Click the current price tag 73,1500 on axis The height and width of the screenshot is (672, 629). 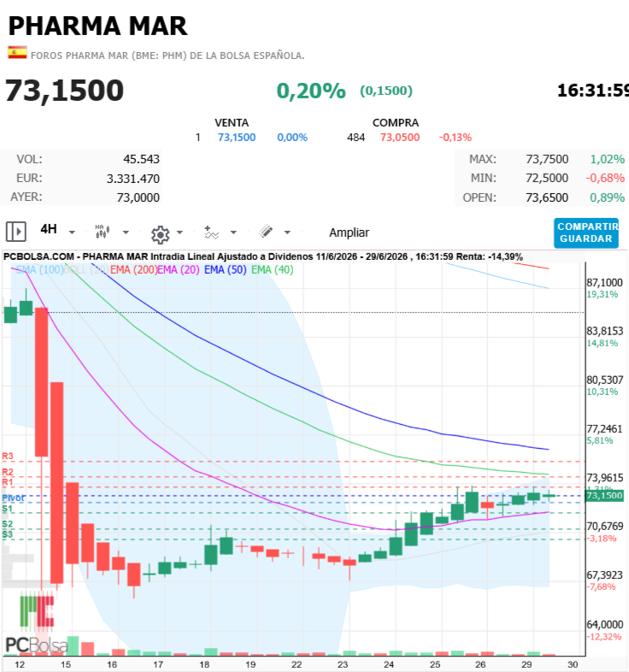pos(604,496)
